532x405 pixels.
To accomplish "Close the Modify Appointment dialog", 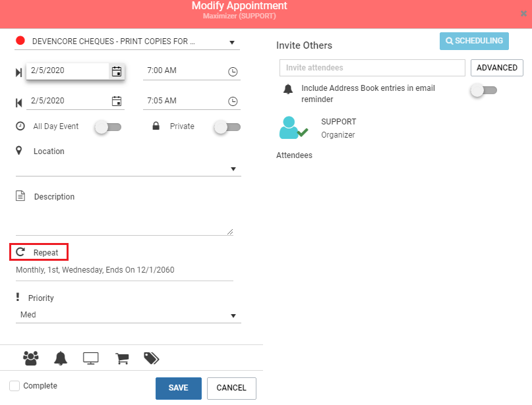I will tap(523, 14).
